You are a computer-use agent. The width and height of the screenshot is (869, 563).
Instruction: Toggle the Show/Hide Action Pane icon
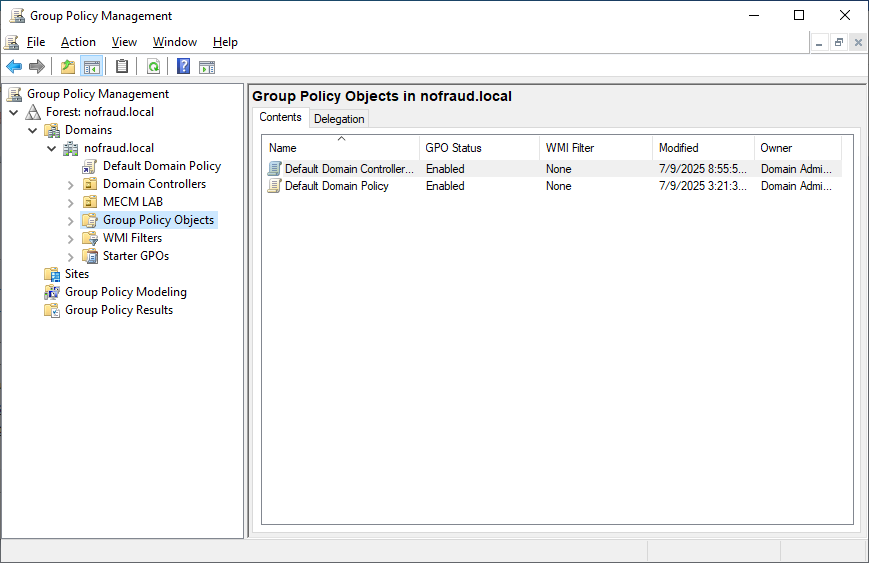(207, 67)
